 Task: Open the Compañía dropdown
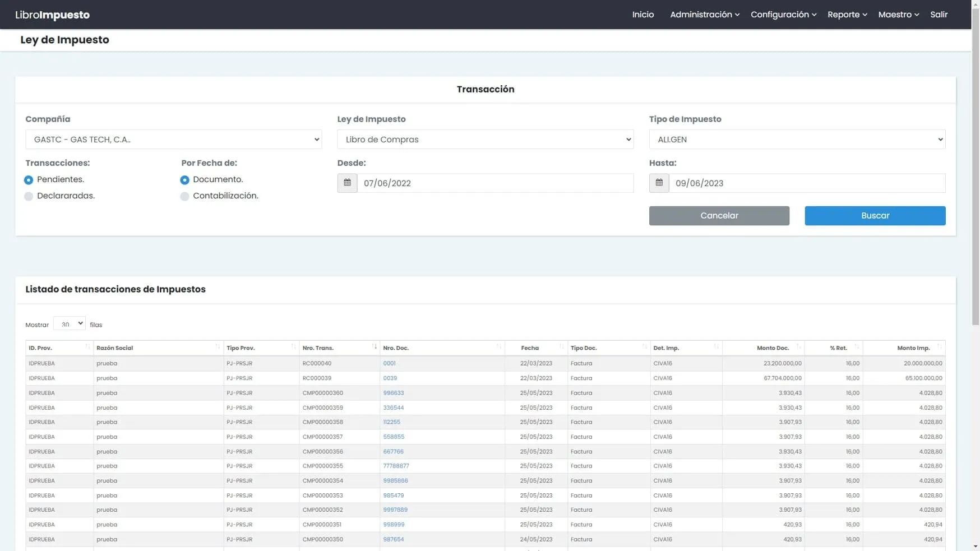coord(173,139)
